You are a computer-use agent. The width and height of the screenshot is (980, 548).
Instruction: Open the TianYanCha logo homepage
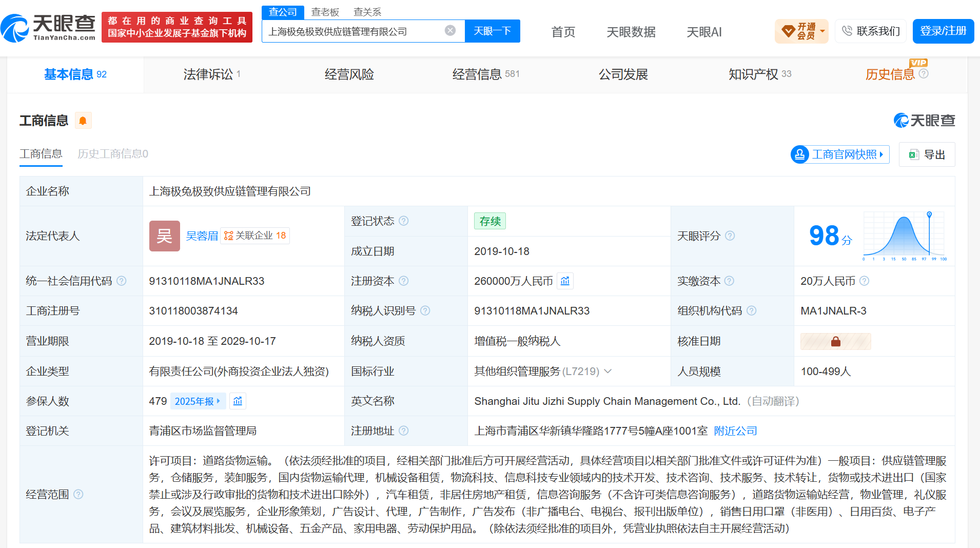[x=49, y=28]
